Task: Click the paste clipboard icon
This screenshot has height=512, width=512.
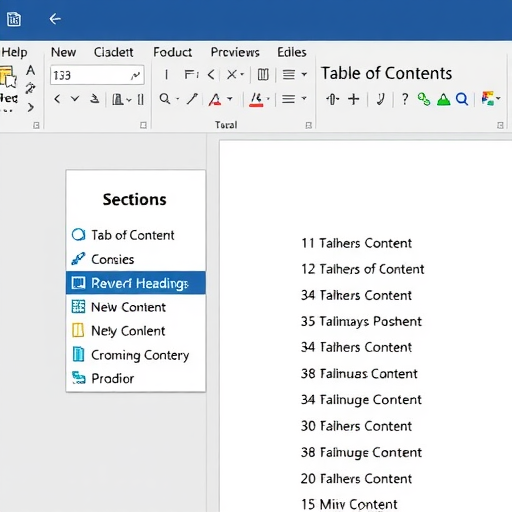Action: [8, 77]
